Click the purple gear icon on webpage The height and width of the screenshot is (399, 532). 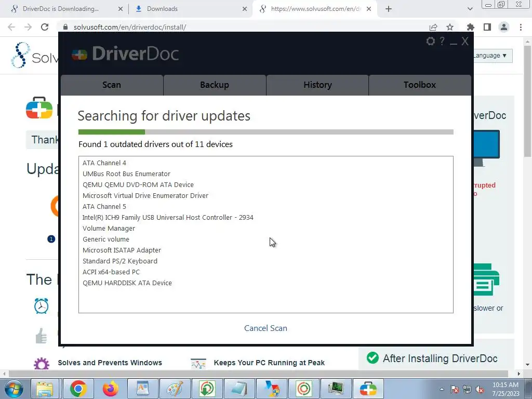(x=42, y=364)
